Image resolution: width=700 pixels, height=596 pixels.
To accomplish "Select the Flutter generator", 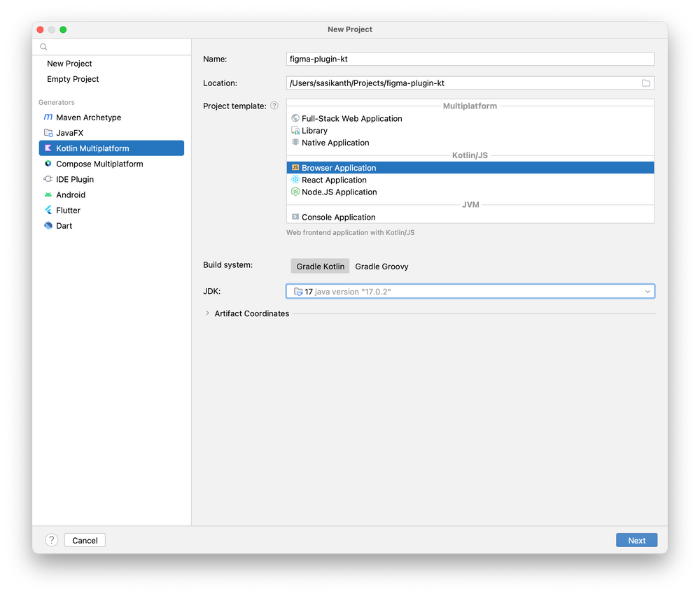I will coord(66,210).
